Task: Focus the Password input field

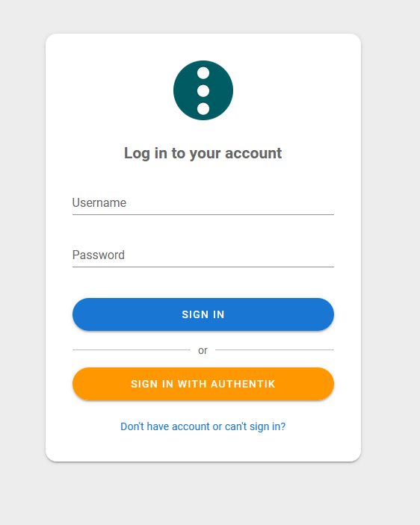Action: tap(203, 255)
